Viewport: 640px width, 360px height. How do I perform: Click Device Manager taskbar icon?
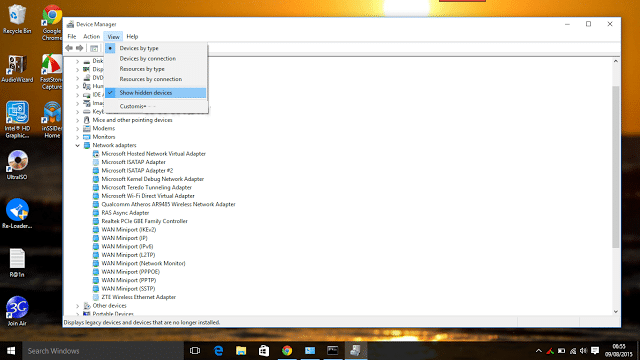(356, 351)
